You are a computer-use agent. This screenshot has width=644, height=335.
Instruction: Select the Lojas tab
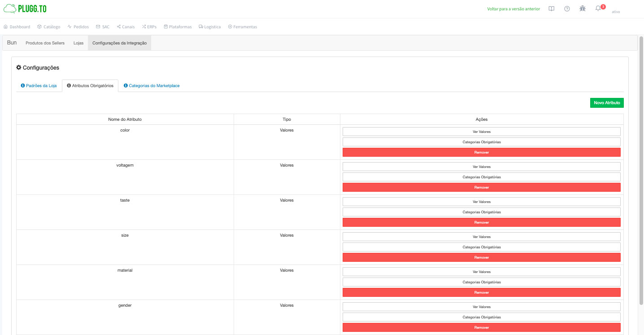pyautogui.click(x=78, y=43)
